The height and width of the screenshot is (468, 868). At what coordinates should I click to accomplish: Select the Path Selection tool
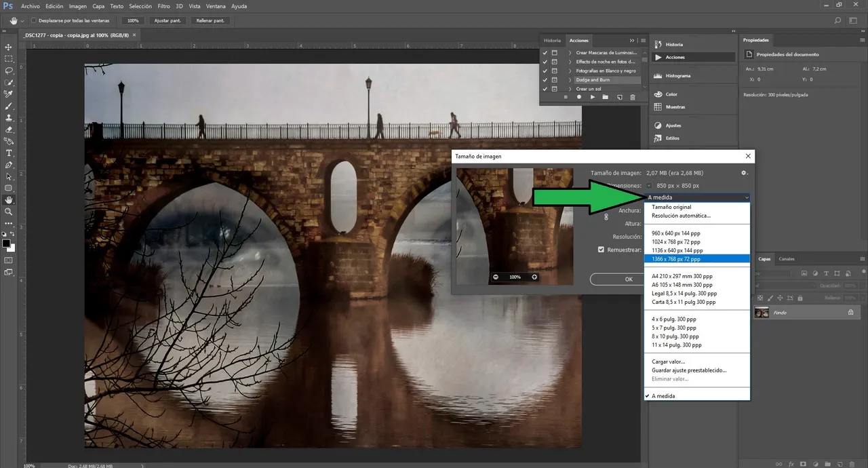(x=9, y=176)
